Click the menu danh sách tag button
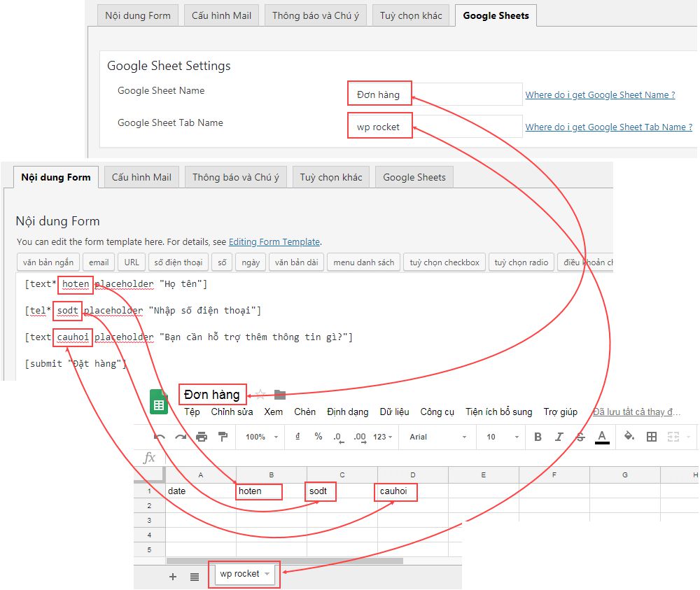The height and width of the screenshot is (590, 700). tap(363, 262)
